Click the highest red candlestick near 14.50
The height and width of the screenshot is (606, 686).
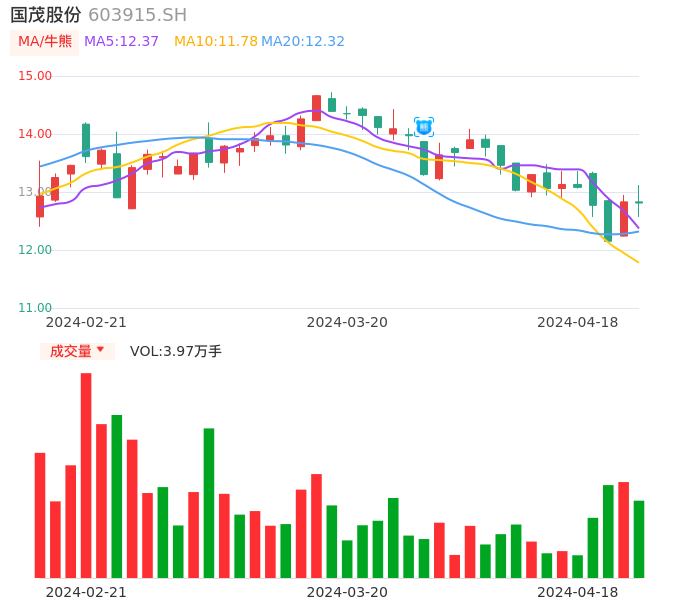[x=316, y=108]
